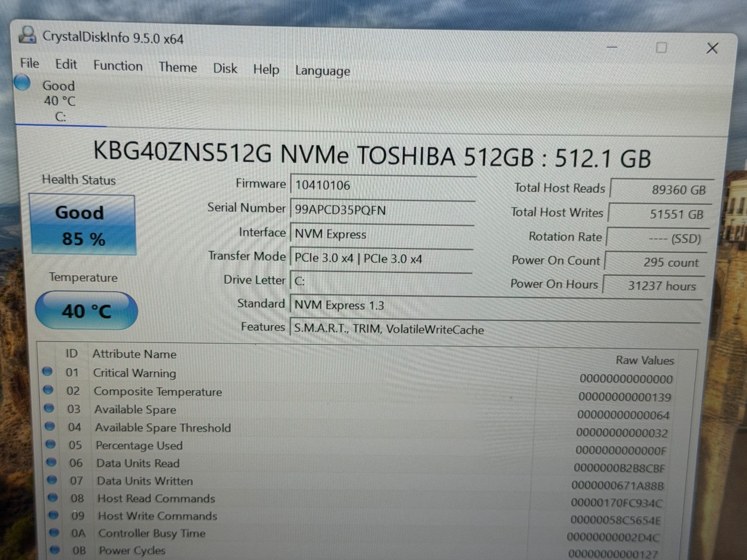
Task: Click the Drive Letter field C:
Action: [x=381, y=281]
